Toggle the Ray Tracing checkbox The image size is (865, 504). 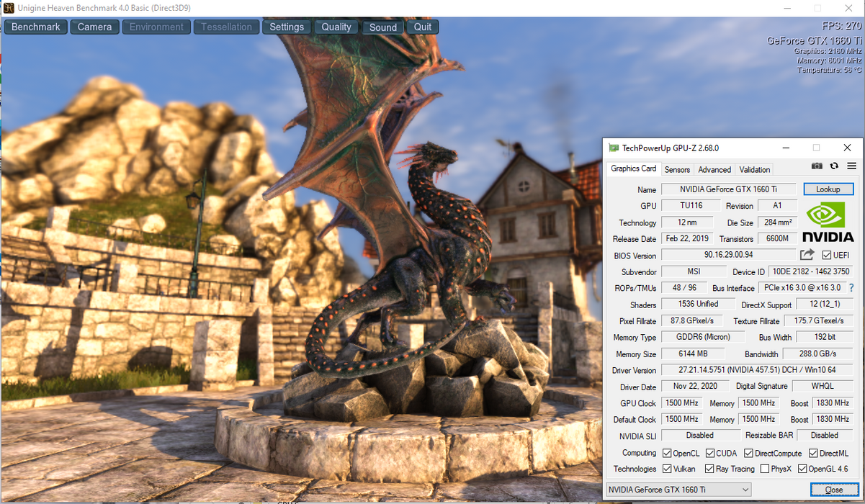(709, 469)
